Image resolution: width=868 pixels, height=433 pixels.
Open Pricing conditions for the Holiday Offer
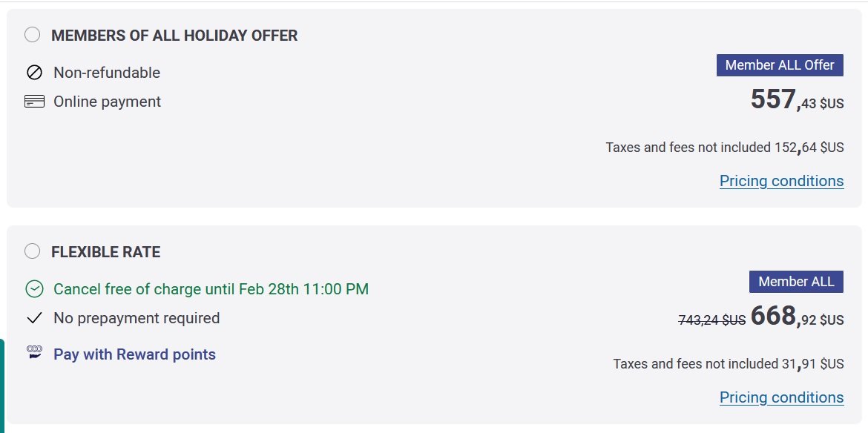click(x=782, y=181)
